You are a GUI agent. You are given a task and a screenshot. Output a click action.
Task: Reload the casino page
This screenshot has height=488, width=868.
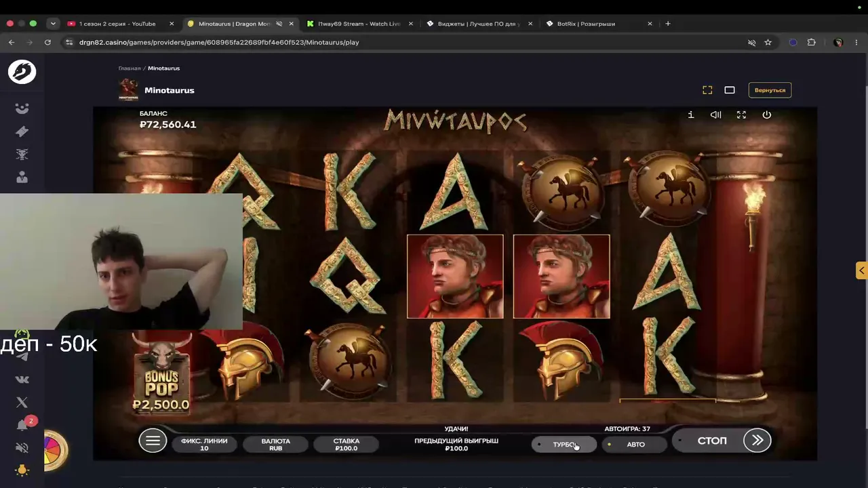pyautogui.click(x=47, y=42)
